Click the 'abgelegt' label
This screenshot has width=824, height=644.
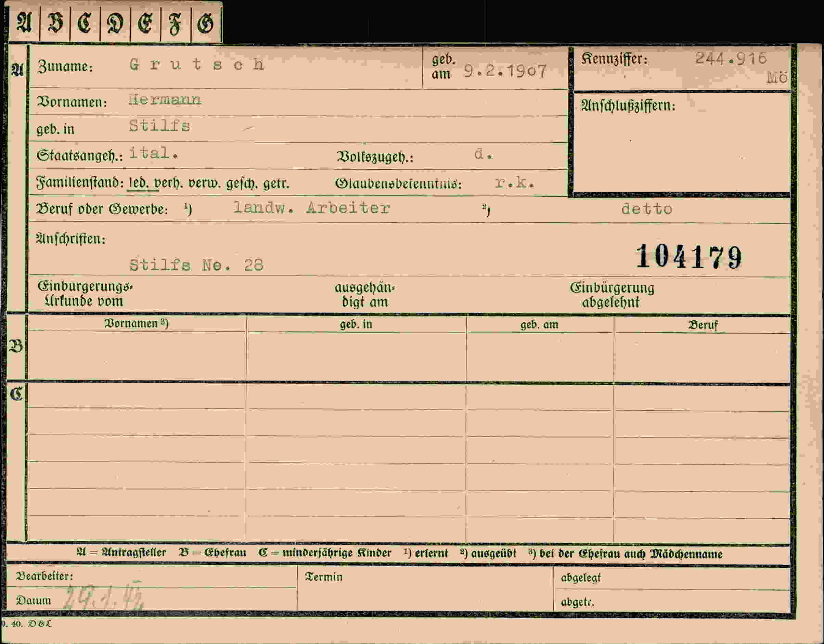coord(581,578)
